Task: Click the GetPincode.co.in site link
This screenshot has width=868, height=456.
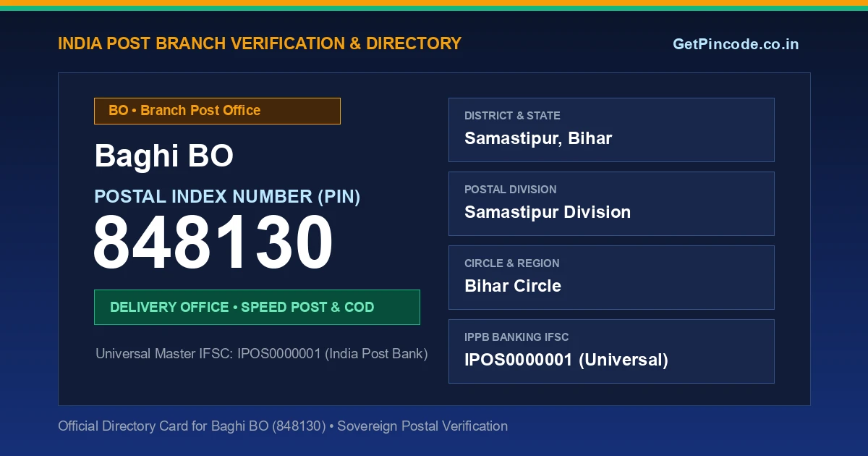Action: (x=736, y=44)
